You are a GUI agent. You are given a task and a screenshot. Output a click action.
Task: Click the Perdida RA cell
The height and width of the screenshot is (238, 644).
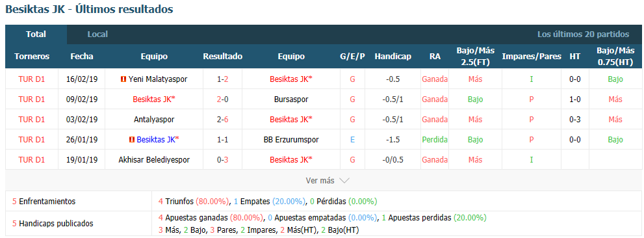point(435,140)
